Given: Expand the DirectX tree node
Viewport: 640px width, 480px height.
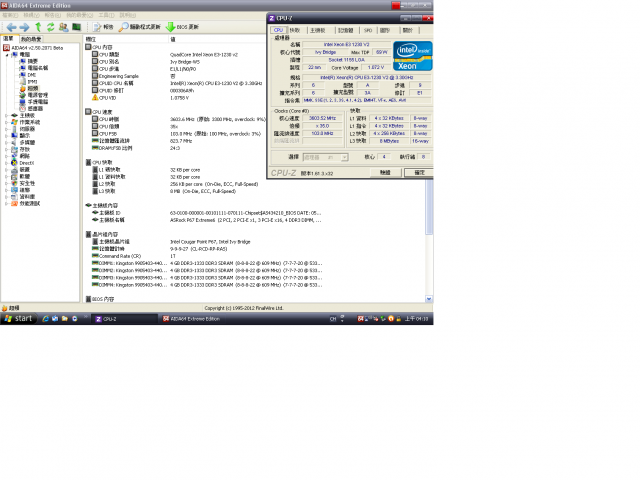Looking at the screenshot, I should pyautogui.click(x=7, y=163).
